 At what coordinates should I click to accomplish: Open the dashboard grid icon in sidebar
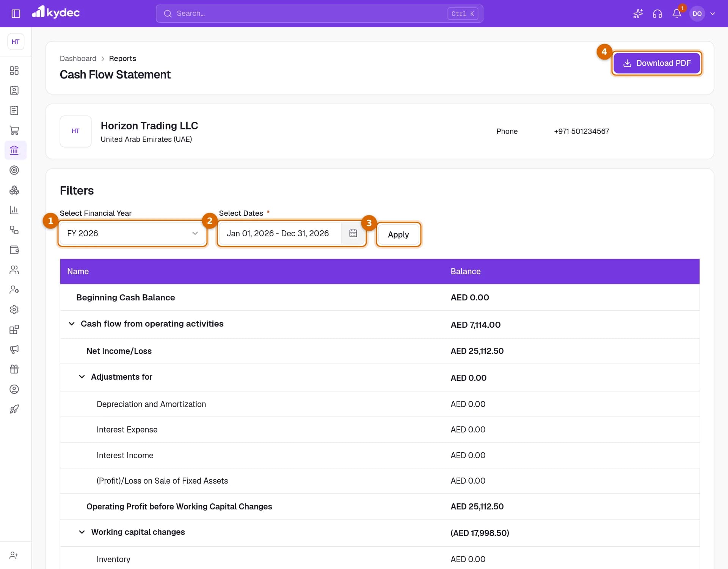(x=14, y=71)
